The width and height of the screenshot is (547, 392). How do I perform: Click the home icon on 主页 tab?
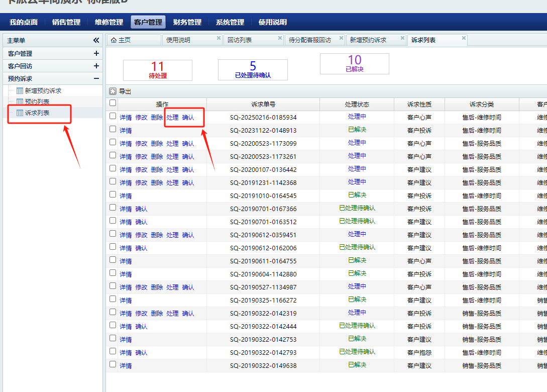point(114,40)
